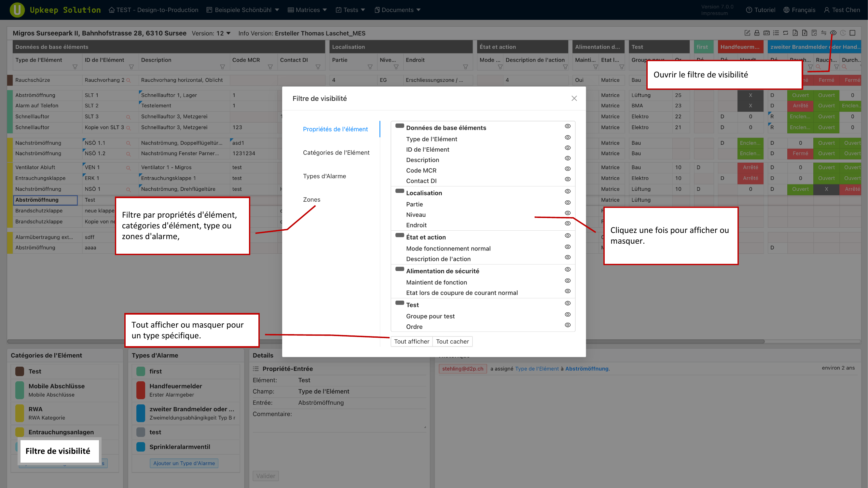Select the Zones tab

(x=311, y=199)
